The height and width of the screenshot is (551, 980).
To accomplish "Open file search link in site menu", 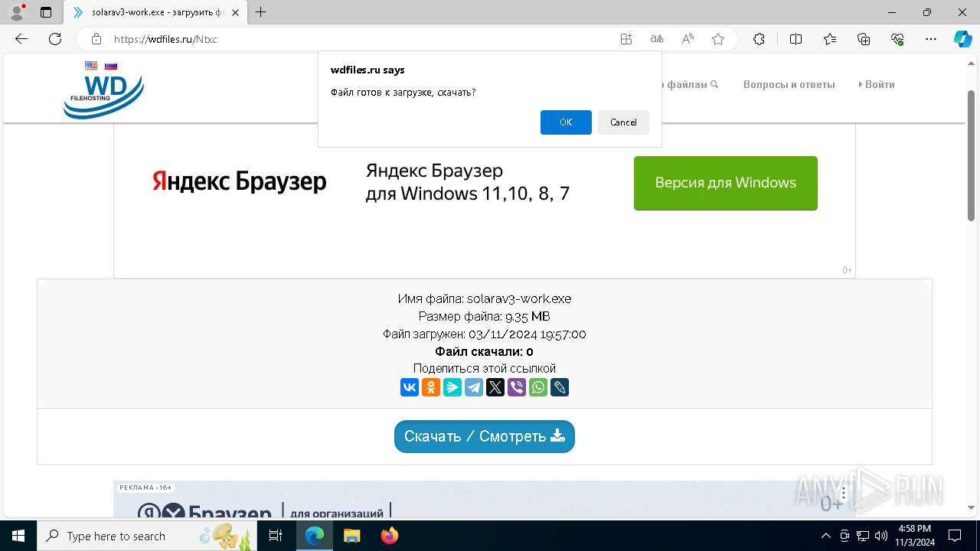I will [691, 84].
